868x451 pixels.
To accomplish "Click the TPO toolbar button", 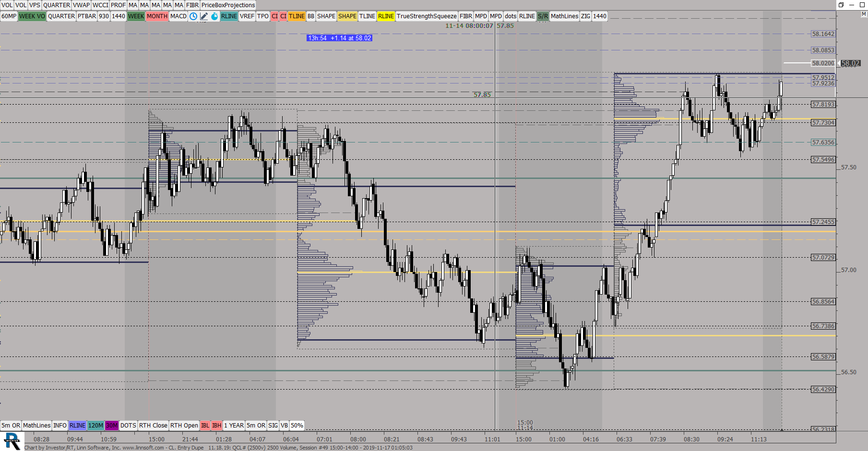I will pos(263,16).
